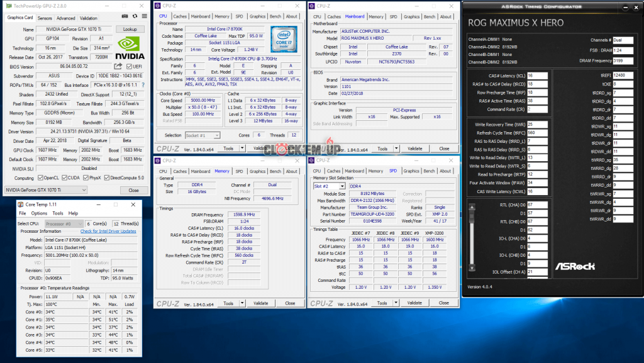644x363 pixels.
Task: Click the Intel Core i7 processor logo
Action: pos(283,37)
